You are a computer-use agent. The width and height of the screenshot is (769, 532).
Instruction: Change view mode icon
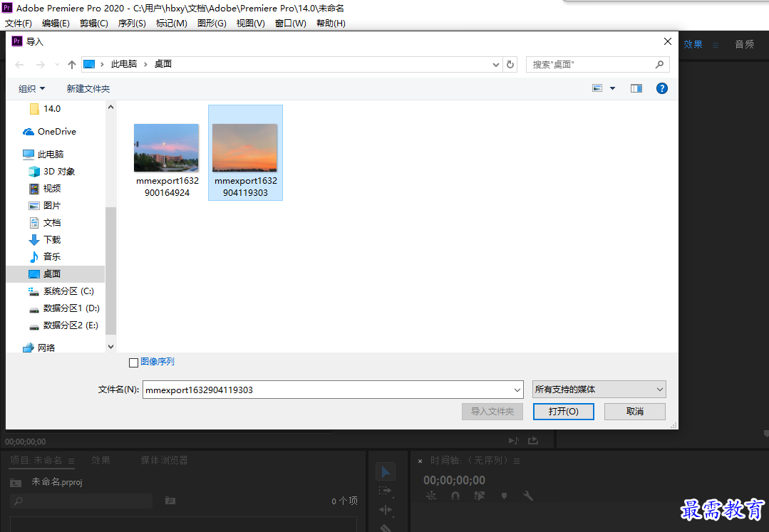click(597, 88)
